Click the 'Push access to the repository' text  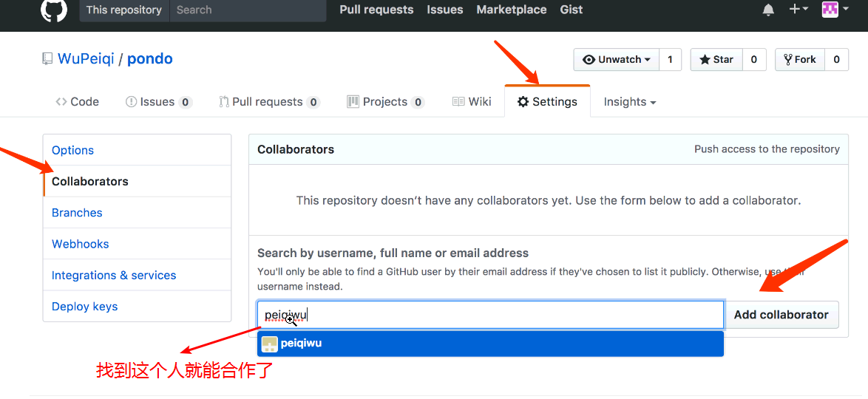[x=767, y=149]
